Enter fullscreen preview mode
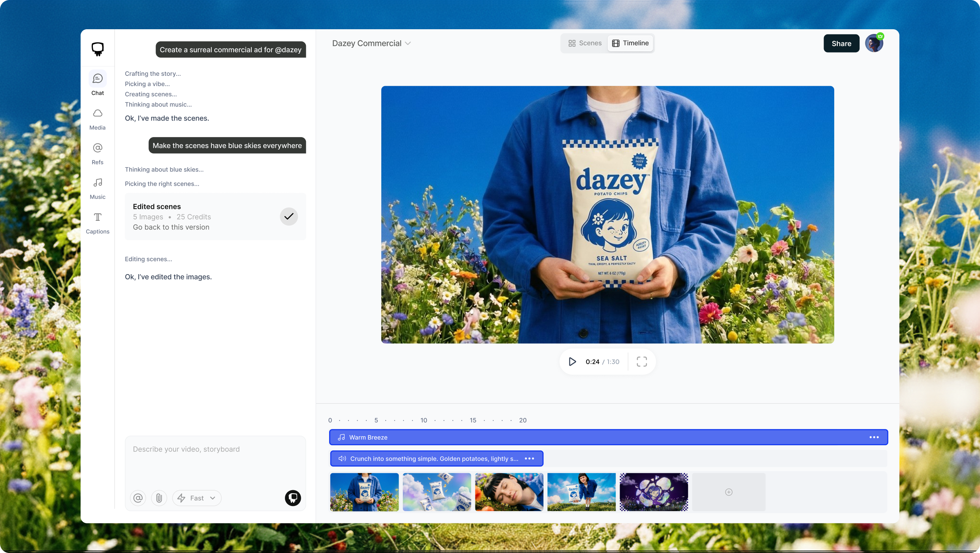 point(642,361)
